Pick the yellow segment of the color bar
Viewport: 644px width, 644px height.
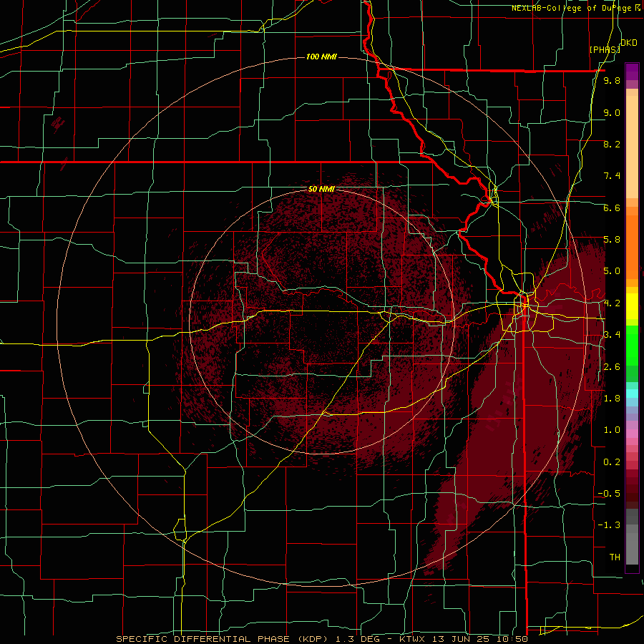point(632,306)
